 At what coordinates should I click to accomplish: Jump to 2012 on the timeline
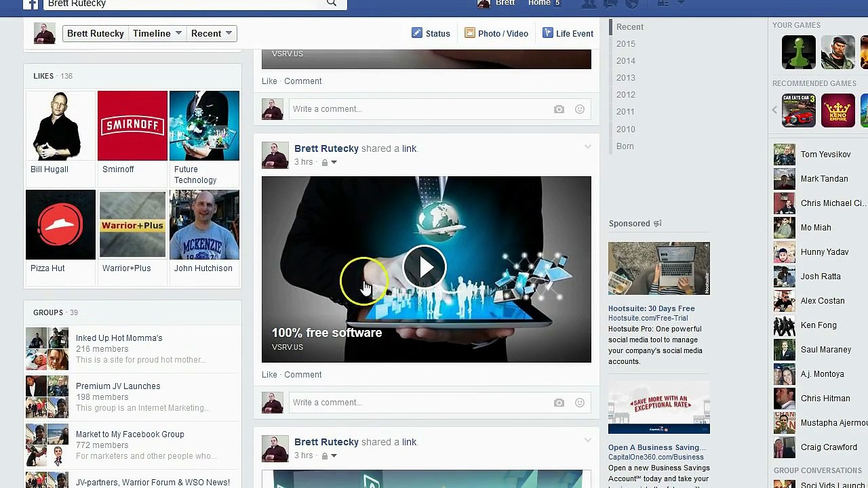tap(626, 95)
